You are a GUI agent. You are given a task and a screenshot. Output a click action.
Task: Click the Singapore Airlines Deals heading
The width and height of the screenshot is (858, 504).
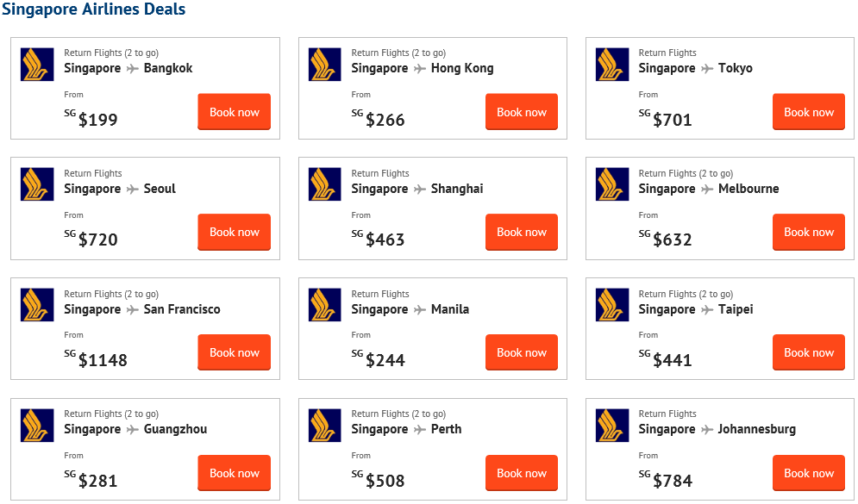94,9
